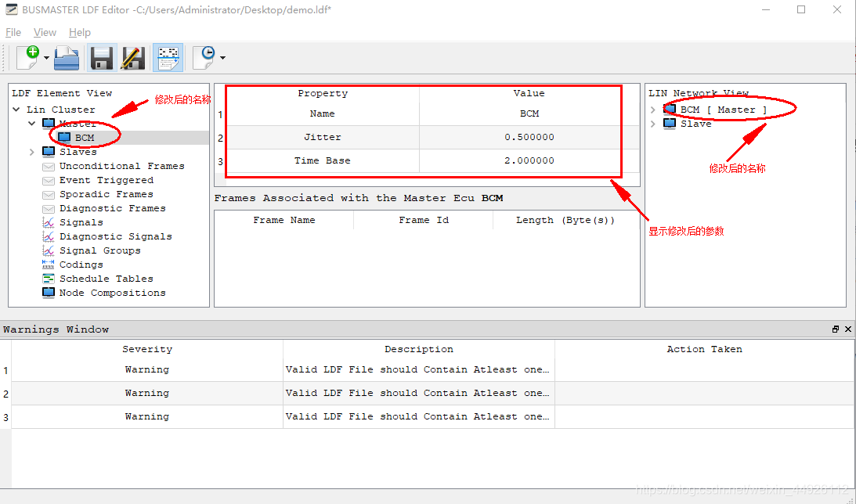Click the Preview LDF file toolbar icon
The image size is (856, 504).
pyautogui.click(x=168, y=58)
